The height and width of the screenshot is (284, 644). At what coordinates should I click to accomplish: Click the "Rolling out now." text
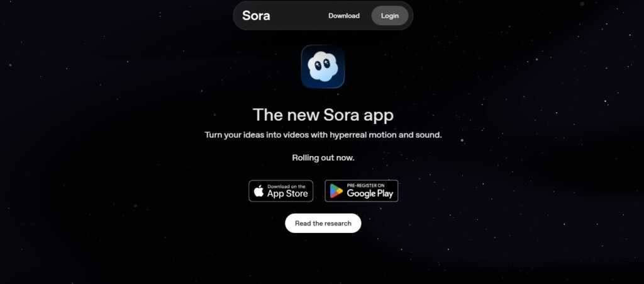click(x=323, y=157)
